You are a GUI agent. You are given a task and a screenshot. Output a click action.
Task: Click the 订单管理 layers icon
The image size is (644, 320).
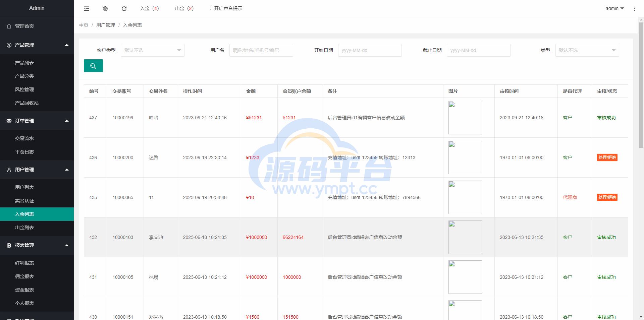tap(9, 121)
